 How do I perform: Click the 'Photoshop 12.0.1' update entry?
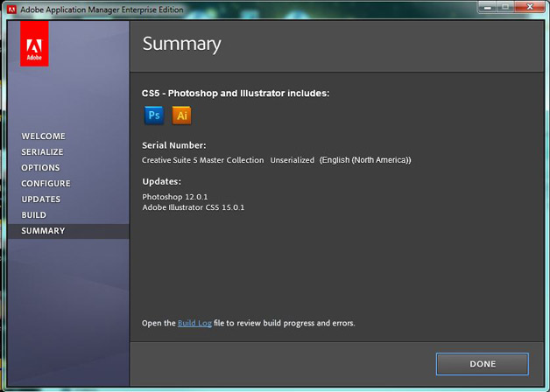point(174,197)
